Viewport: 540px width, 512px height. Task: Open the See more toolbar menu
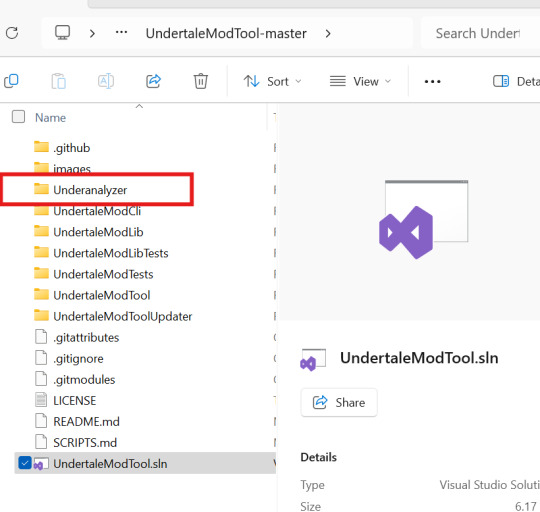point(432,82)
